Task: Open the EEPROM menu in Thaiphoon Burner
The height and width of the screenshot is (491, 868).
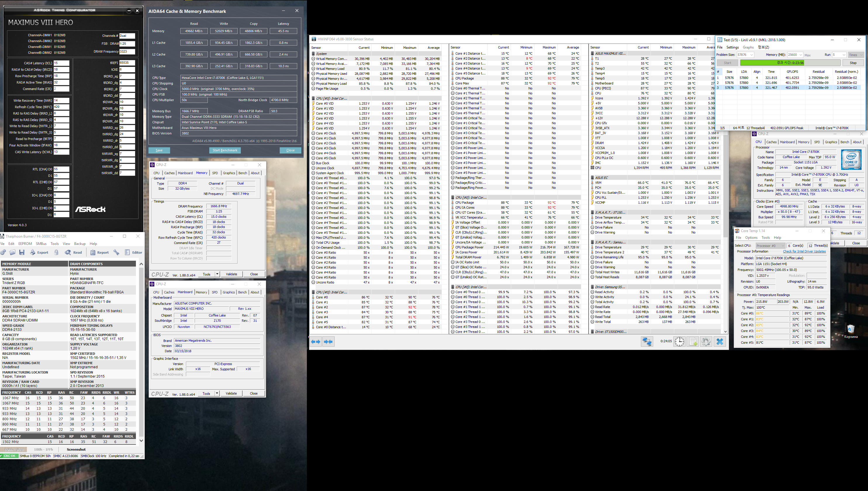Action: pos(25,243)
